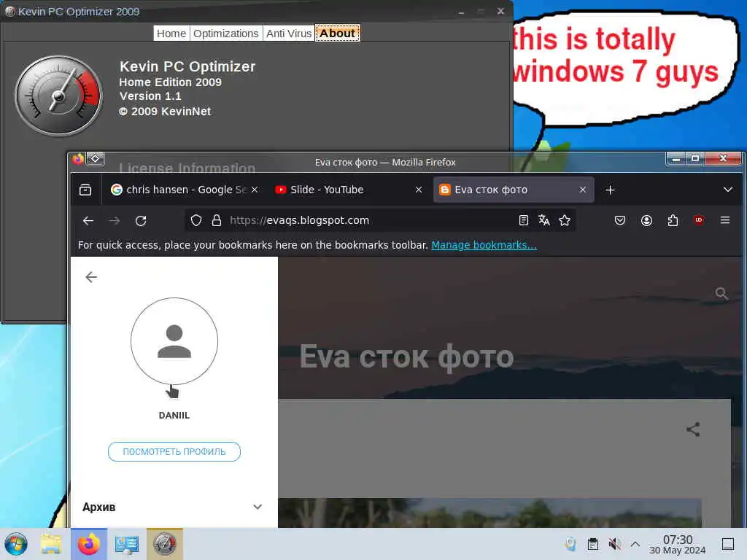This screenshot has width=747, height=560.
Task: Click the DANIIL profile avatar
Action: pyautogui.click(x=174, y=341)
